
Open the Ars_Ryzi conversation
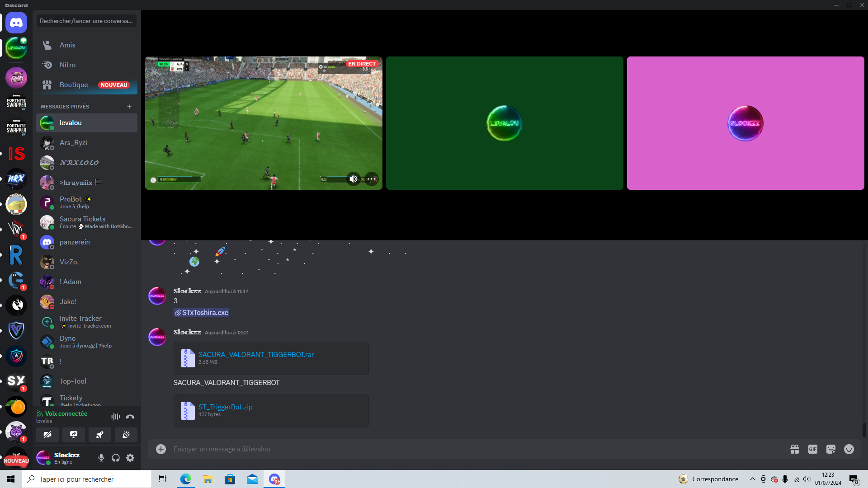[87, 143]
